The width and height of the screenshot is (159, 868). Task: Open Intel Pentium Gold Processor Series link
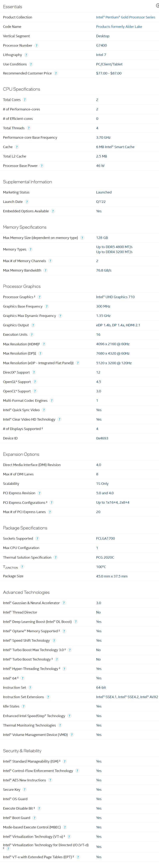[x=125, y=17]
